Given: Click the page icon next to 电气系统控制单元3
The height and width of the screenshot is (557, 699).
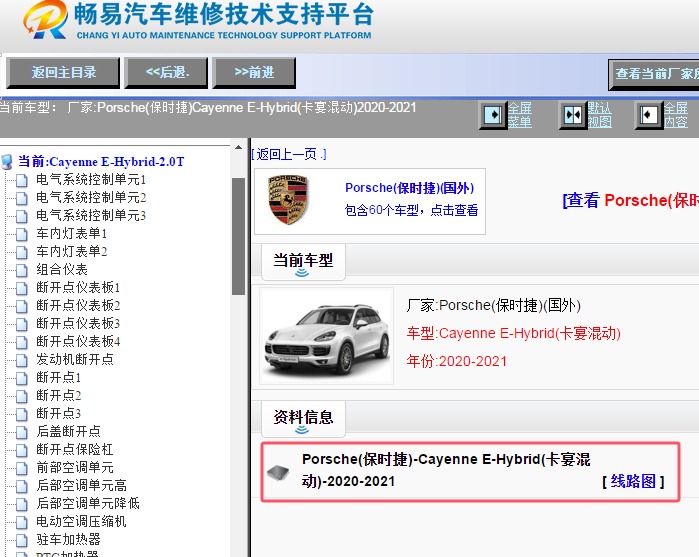Looking at the screenshot, I should tap(21, 216).
